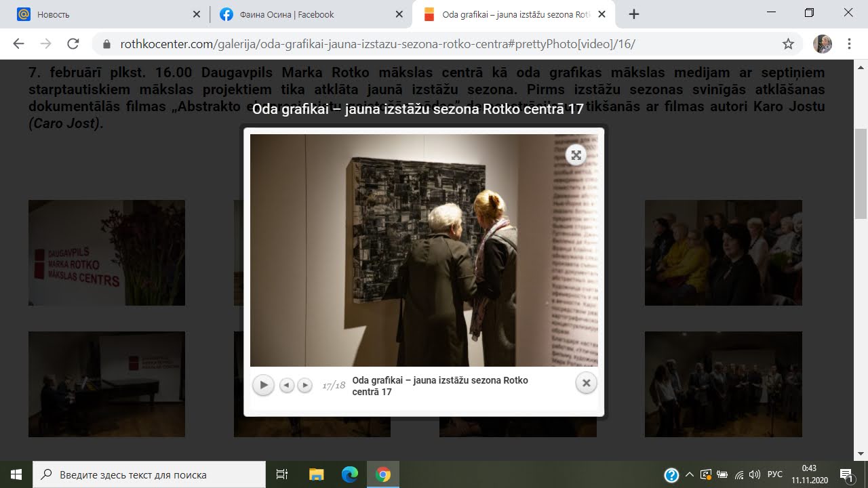Image resolution: width=868 pixels, height=488 pixels.
Task: Open the seated audience thumbnail
Action: 723,253
